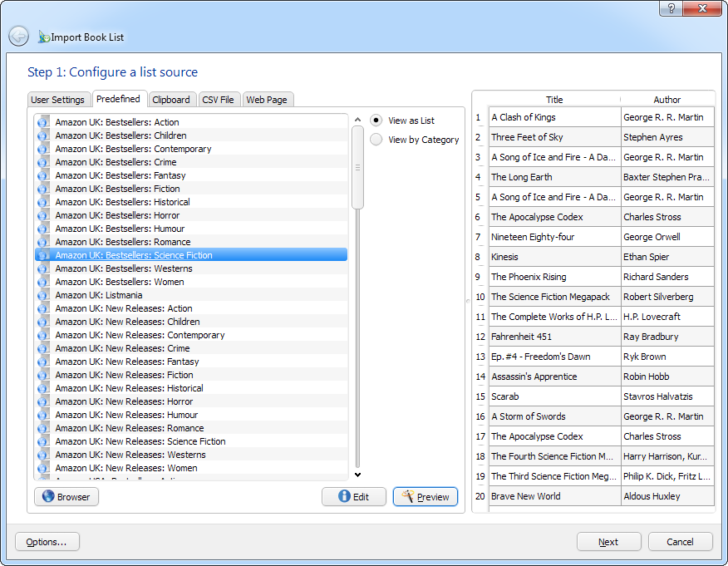Click globe icon beside New Releases: Crime

[x=43, y=348]
